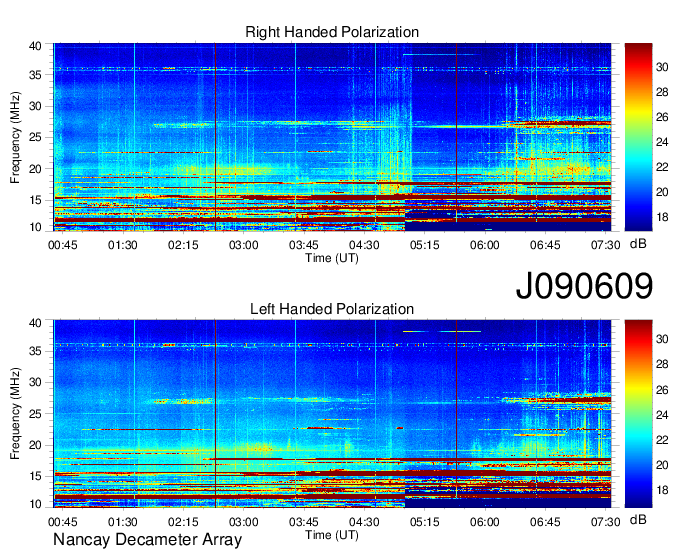Click the Right Handed spectrogram image

[x=332, y=137]
